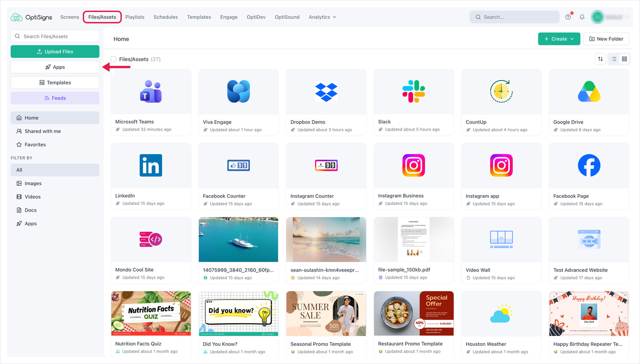The width and height of the screenshot is (640, 364).
Task: Focus top Search field
Action: (x=514, y=17)
